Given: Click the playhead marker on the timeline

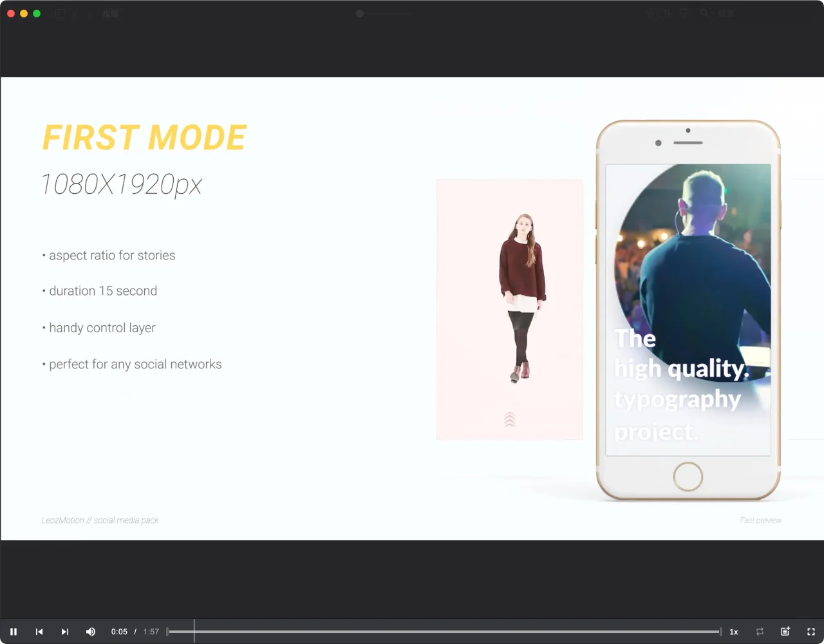Looking at the screenshot, I should pos(194,631).
